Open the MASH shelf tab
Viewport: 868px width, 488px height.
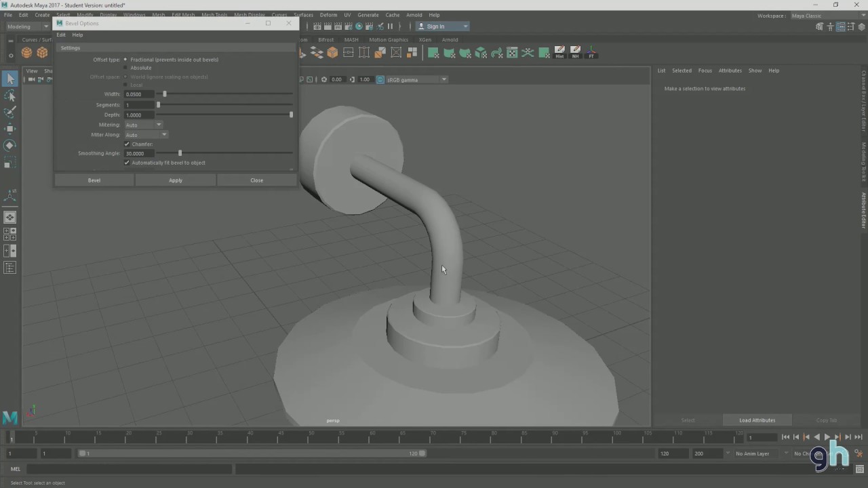point(351,39)
